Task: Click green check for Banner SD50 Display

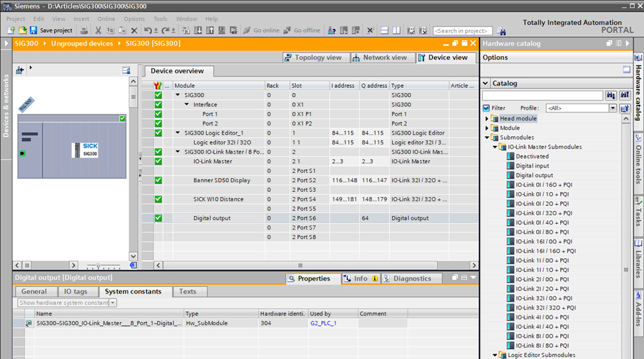Action: point(158,180)
